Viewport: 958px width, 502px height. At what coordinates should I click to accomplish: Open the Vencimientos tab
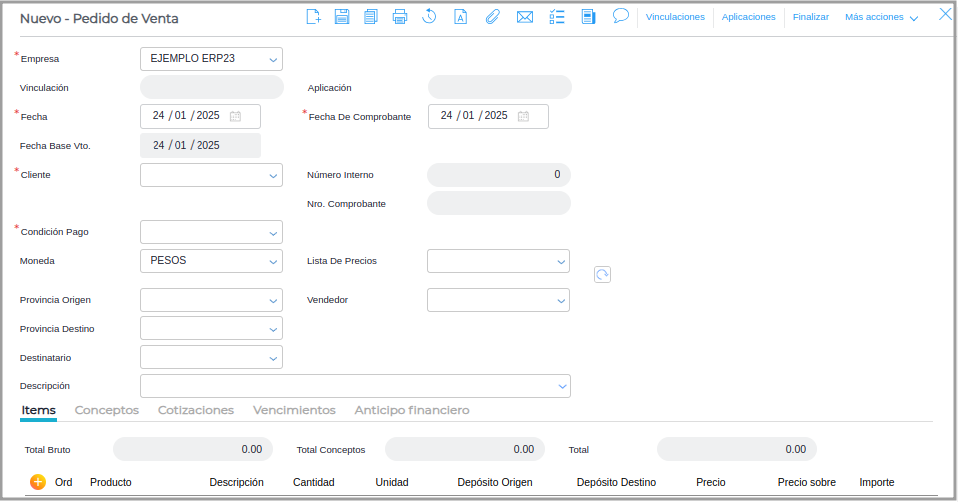pos(294,410)
